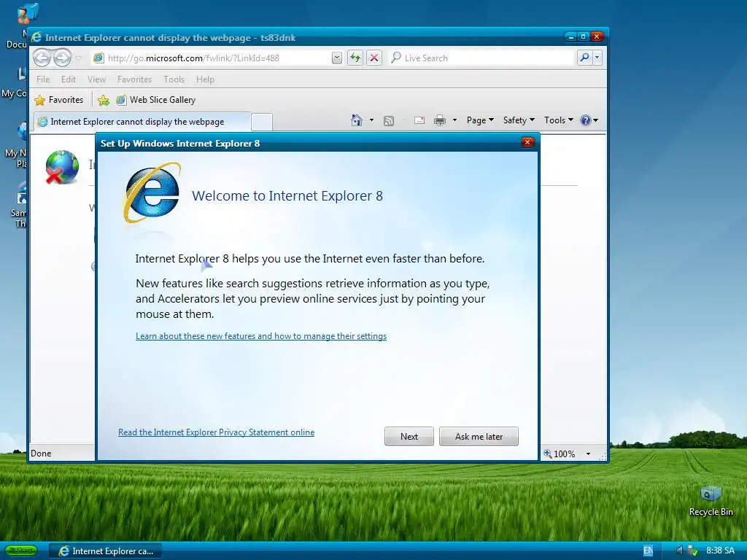
Task: Open the Tools menu in menu bar
Action: tap(174, 79)
